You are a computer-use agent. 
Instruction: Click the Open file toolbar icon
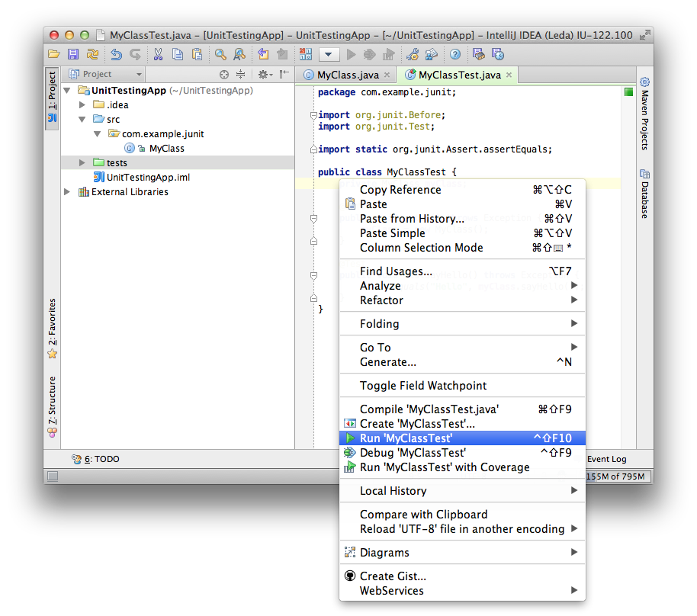point(54,54)
